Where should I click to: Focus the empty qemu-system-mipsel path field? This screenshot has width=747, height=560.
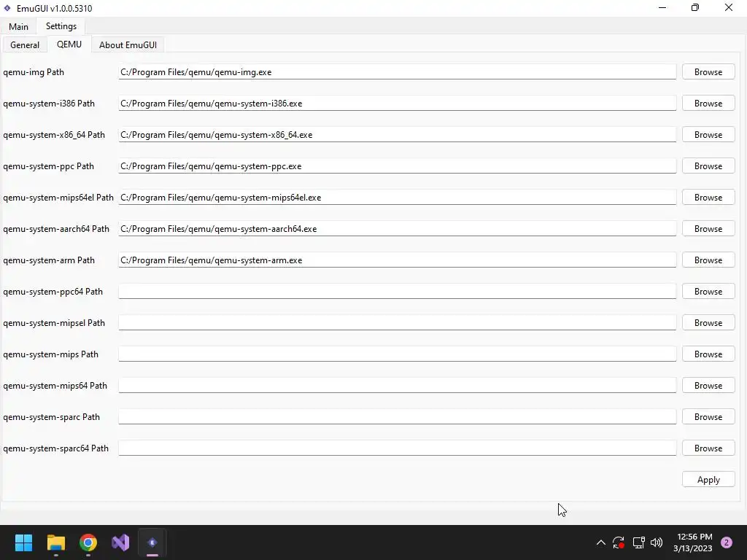398,323
